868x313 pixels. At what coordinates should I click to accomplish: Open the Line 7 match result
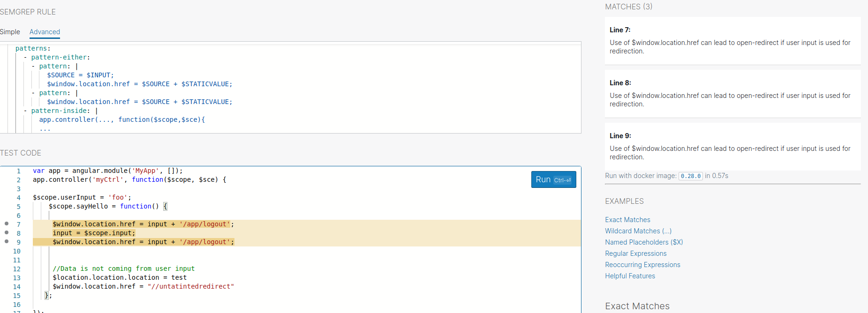732,41
